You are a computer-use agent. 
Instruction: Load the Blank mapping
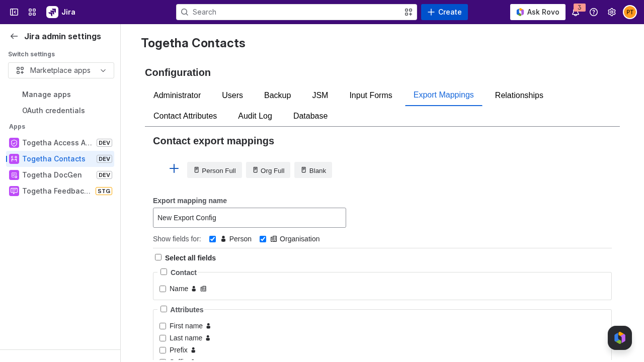(x=313, y=170)
